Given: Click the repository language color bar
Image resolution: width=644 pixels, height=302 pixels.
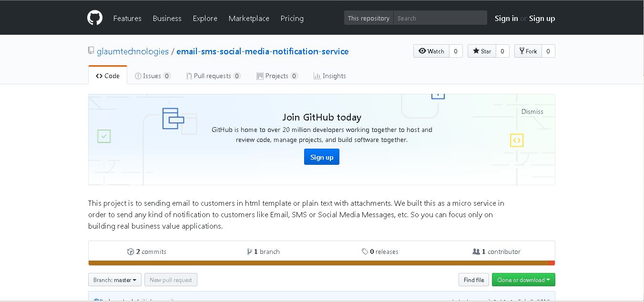Looking at the screenshot, I should coord(322,263).
